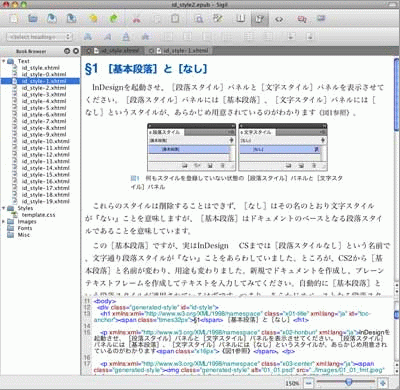Redo with the green arrow icon
Image resolution: width=400 pixels, height=390 pixels.
[x=113, y=19]
